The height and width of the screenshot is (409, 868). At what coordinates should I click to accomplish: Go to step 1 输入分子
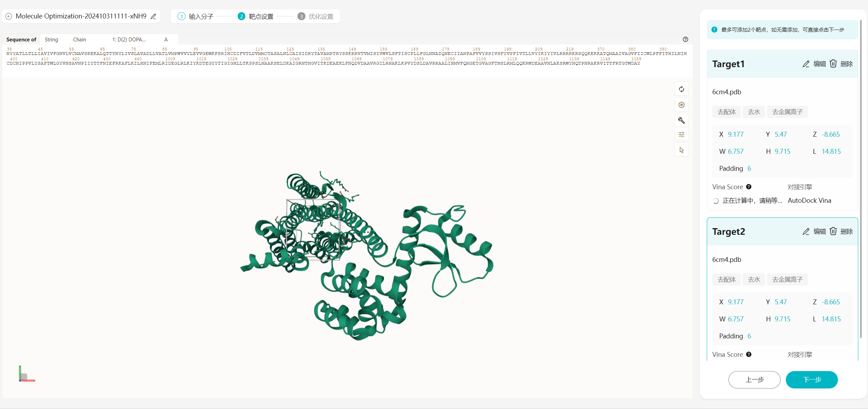(x=195, y=16)
